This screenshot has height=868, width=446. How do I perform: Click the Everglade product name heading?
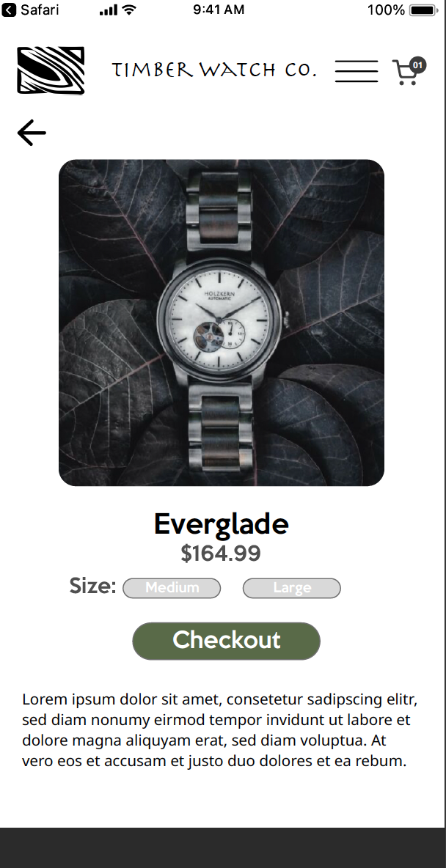point(221,524)
